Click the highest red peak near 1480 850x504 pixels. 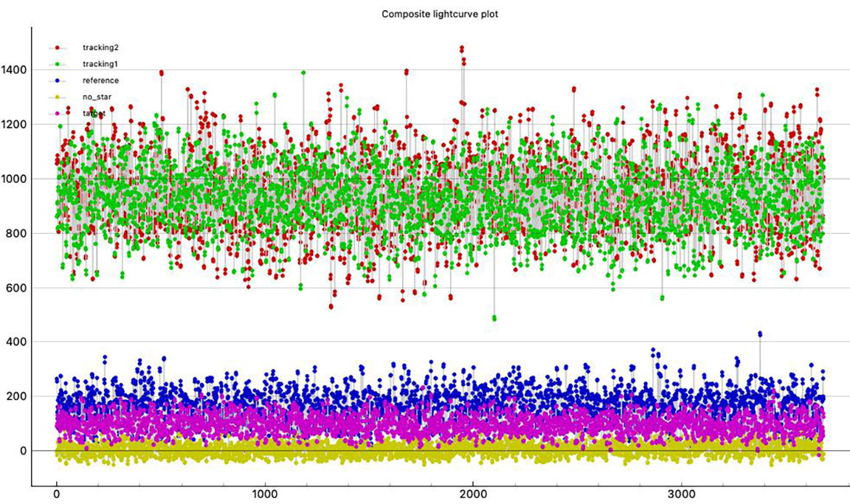point(462,48)
